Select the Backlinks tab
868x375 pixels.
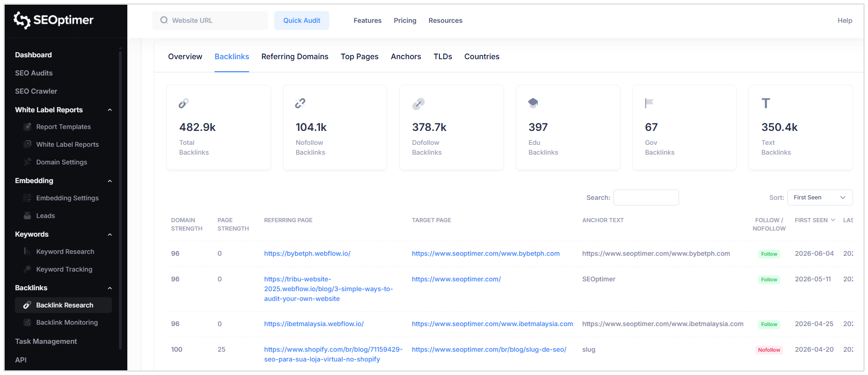(232, 56)
